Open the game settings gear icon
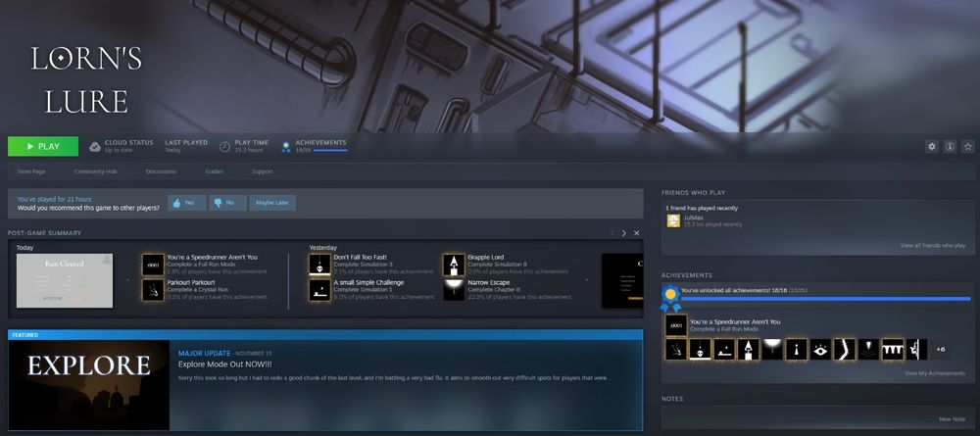The image size is (980, 436). click(x=932, y=147)
